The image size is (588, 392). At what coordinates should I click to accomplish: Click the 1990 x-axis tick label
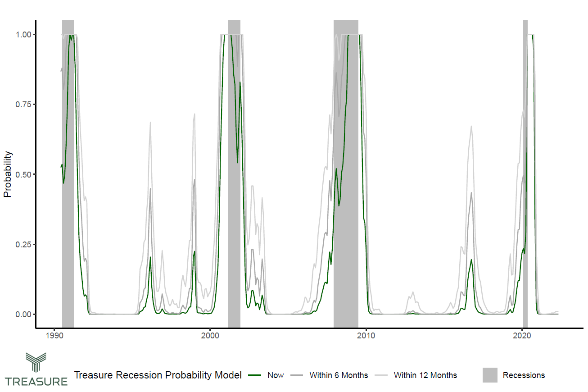coord(54,336)
